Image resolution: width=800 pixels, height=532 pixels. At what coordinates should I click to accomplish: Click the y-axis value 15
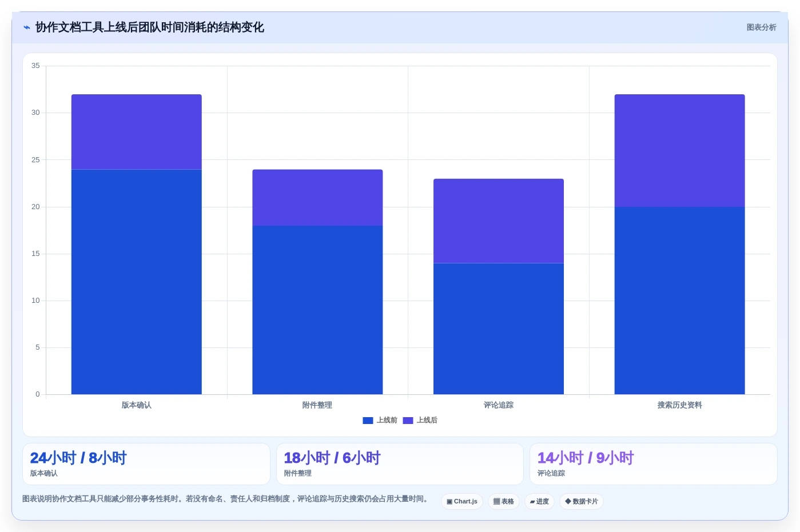click(35, 254)
